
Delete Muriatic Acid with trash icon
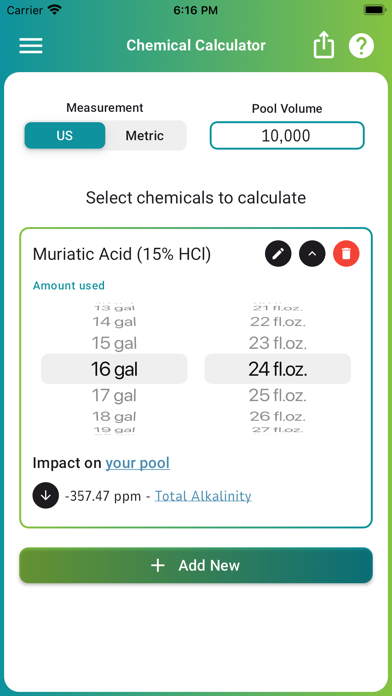point(346,254)
